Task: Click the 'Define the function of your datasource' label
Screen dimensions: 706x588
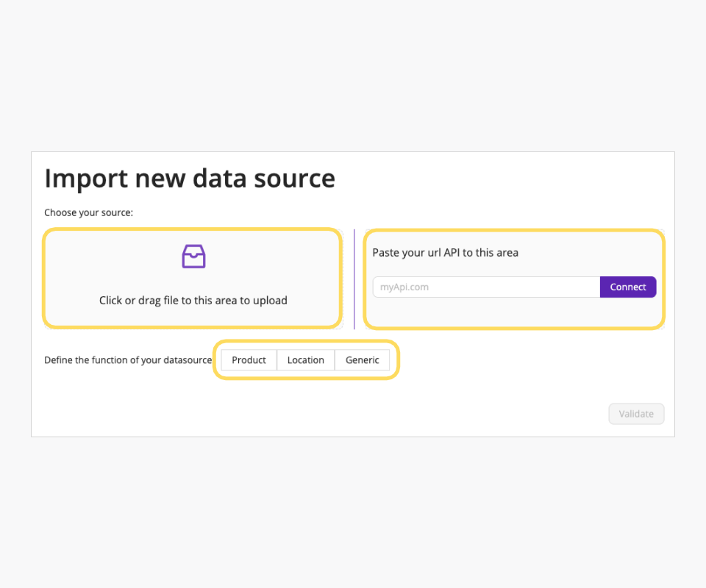Action: [x=128, y=360]
